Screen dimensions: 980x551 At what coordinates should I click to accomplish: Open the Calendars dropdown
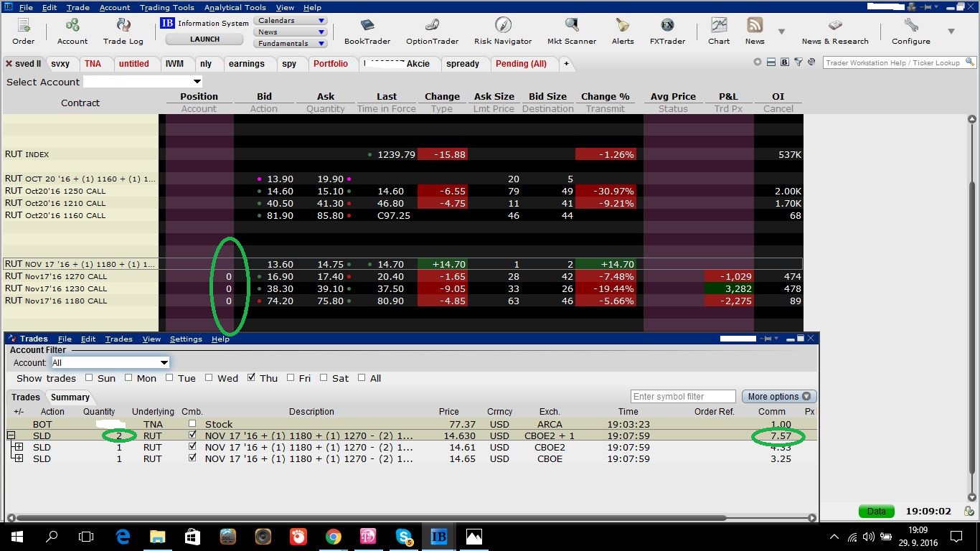[x=291, y=21]
